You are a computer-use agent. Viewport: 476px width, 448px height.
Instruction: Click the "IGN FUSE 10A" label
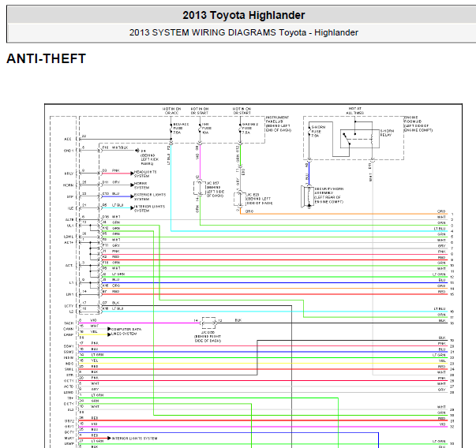pyautogui.click(x=205, y=129)
